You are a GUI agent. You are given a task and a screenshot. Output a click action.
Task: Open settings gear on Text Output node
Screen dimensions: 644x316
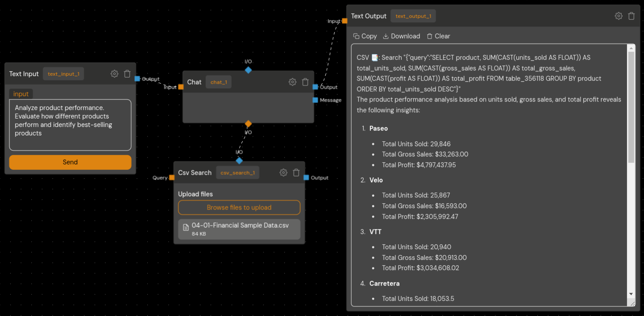619,16
